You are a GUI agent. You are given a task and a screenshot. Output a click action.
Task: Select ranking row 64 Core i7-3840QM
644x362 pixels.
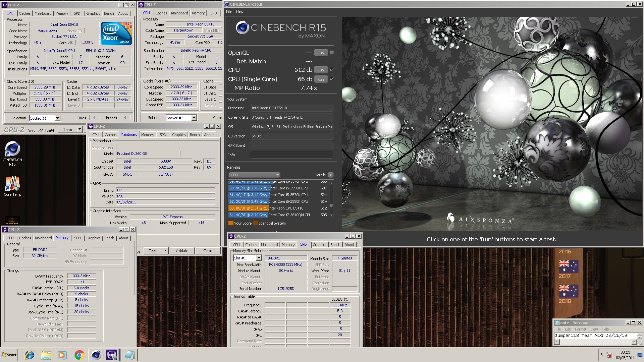coord(278,215)
